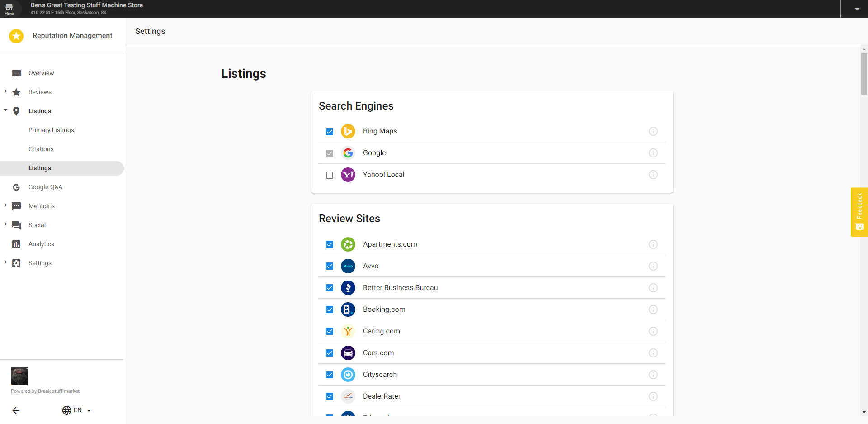The image size is (868, 424).
Task: Open info icon for Bing Maps
Action: tap(653, 131)
